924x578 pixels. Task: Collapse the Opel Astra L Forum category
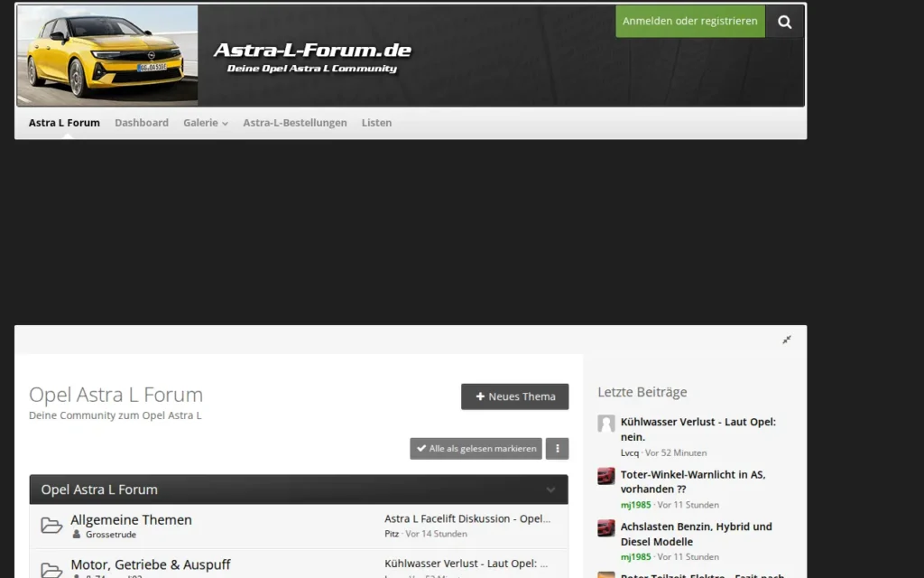click(550, 489)
